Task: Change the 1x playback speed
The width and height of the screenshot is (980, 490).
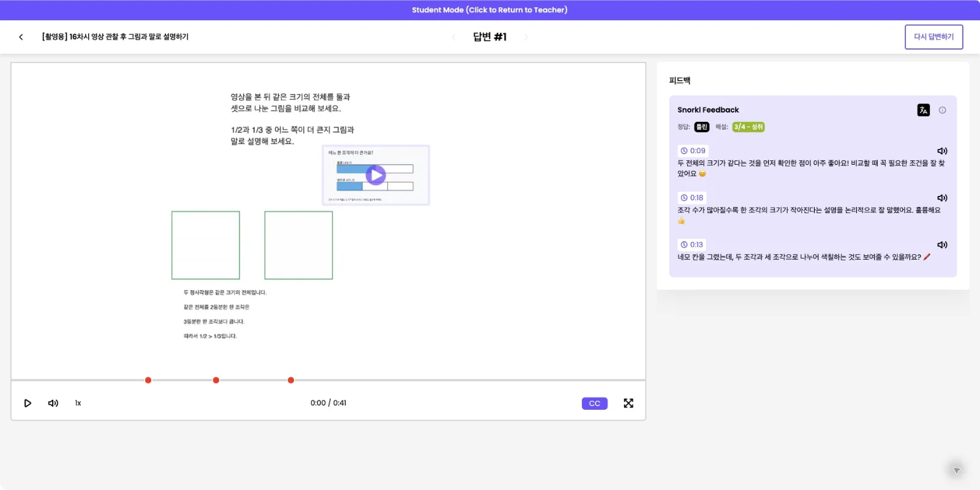Action: [78, 403]
